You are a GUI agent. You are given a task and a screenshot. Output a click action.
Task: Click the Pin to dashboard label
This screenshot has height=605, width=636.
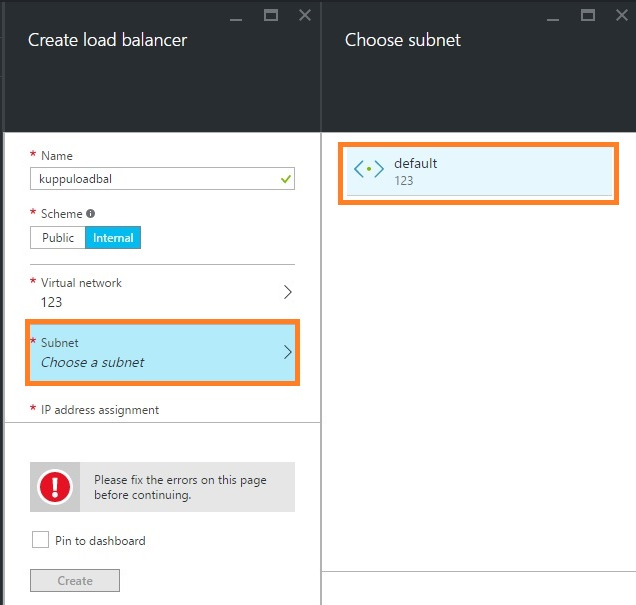coord(100,541)
